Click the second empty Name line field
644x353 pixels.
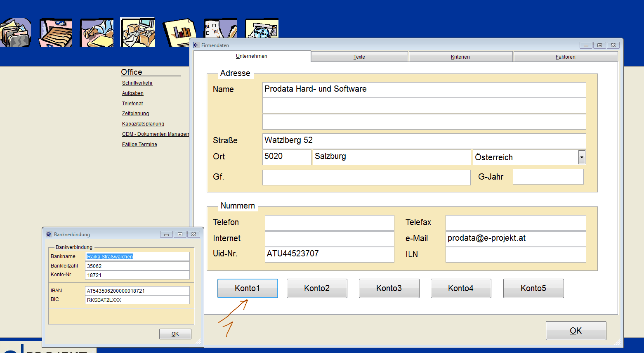tap(424, 106)
